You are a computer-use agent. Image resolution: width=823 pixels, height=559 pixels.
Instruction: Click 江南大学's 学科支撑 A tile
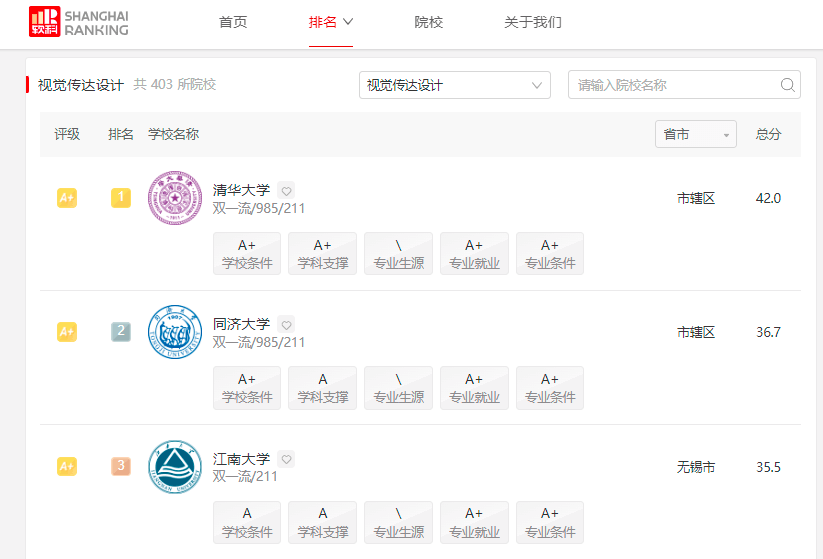(x=322, y=522)
